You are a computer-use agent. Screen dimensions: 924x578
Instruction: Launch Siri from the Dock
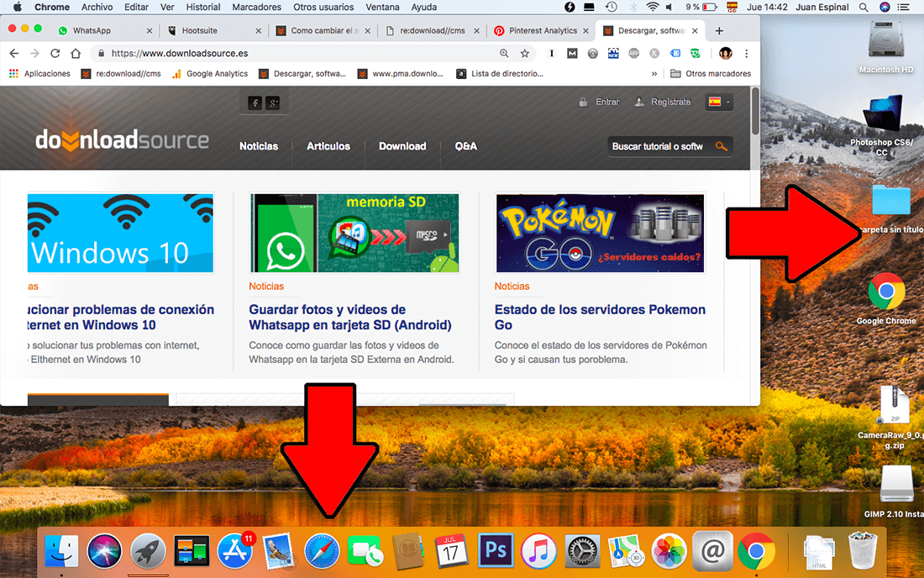[x=104, y=551]
